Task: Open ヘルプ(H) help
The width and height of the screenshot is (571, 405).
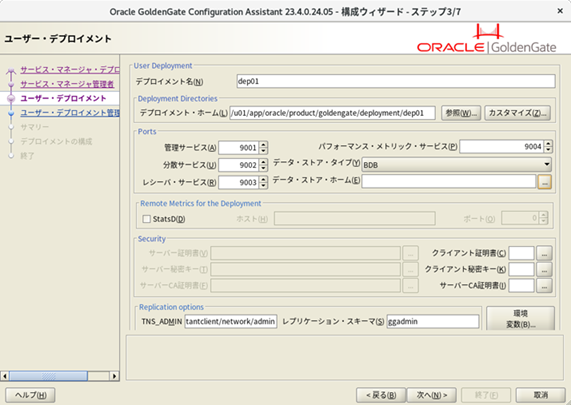Action: (30, 395)
